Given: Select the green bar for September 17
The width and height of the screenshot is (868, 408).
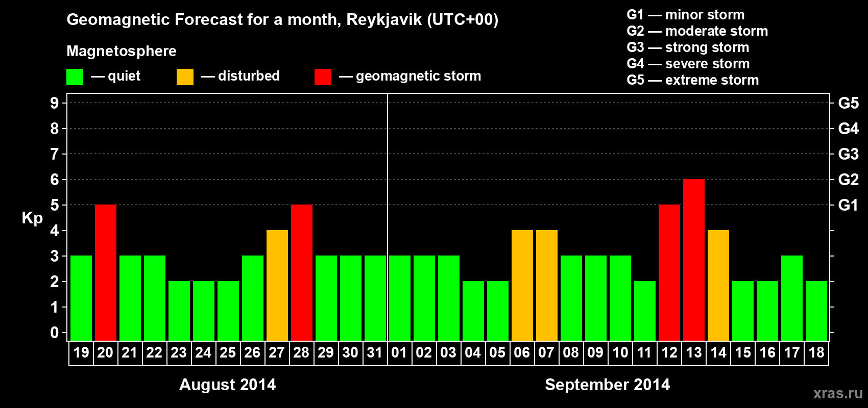Looking at the screenshot, I should coord(792,298).
